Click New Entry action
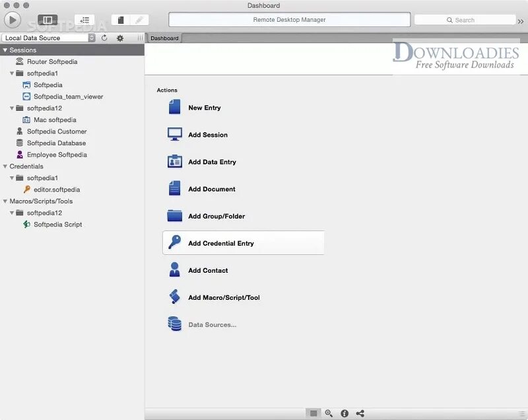 [205, 108]
